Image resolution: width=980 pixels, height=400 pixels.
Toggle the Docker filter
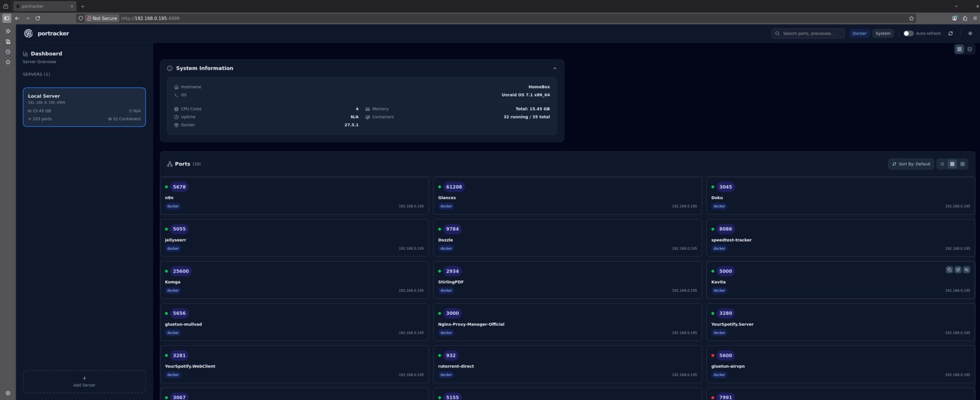point(860,33)
